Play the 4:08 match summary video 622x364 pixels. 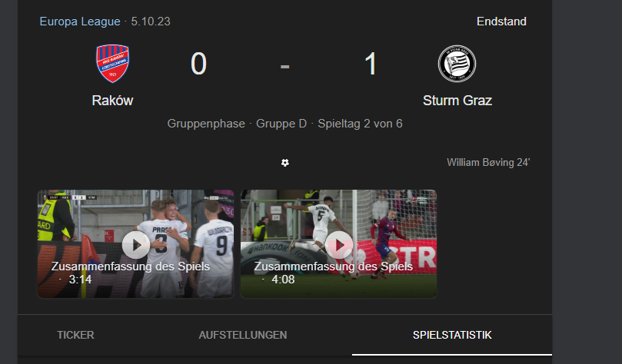(339, 245)
